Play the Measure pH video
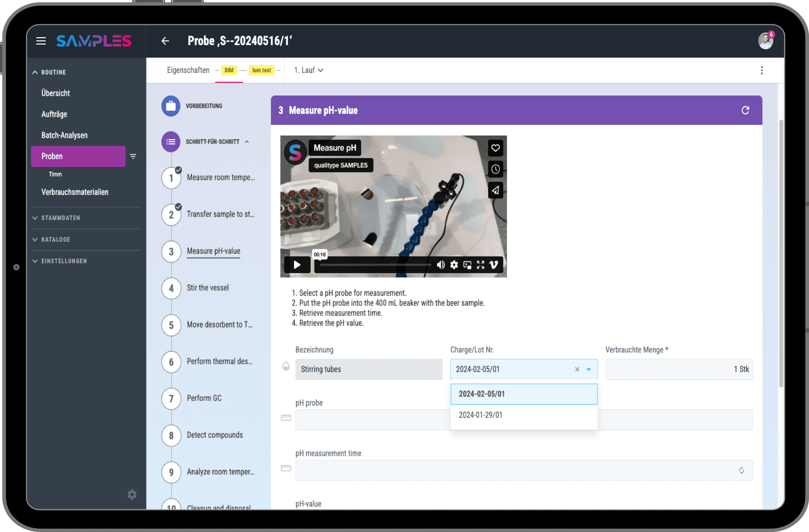This screenshot has height=532, width=809. pos(297,265)
